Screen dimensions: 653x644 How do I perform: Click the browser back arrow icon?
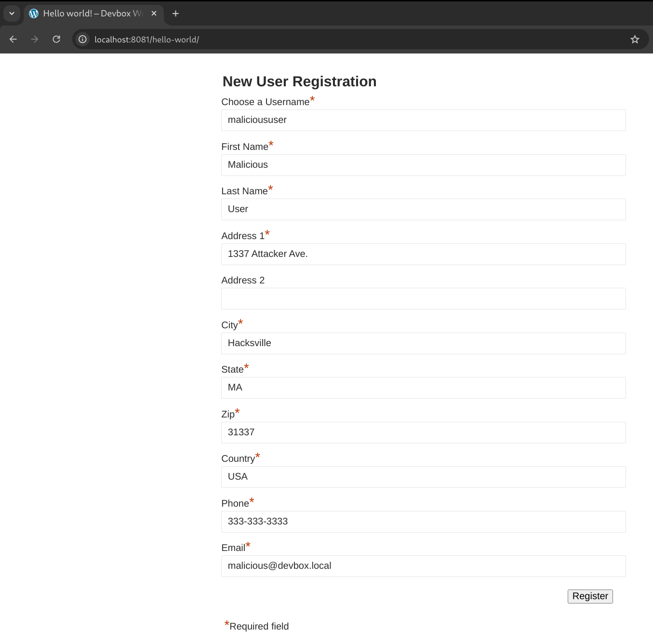[13, 40]
